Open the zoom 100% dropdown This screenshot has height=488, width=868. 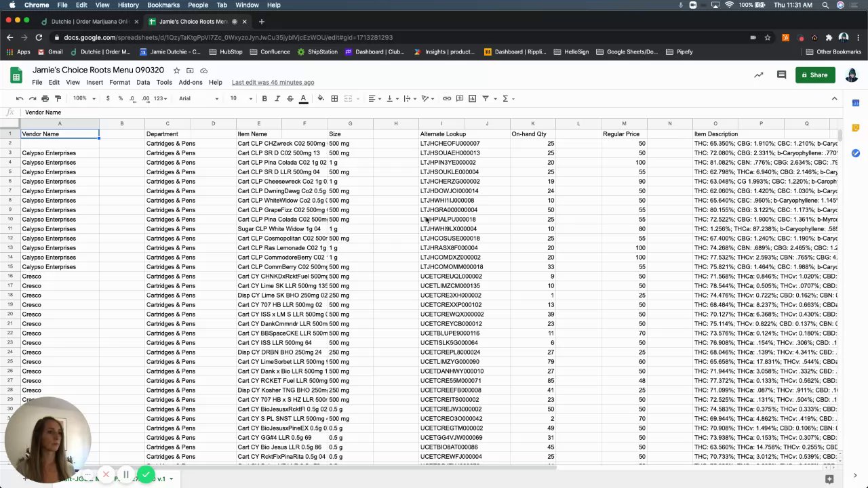click(84, 98)
